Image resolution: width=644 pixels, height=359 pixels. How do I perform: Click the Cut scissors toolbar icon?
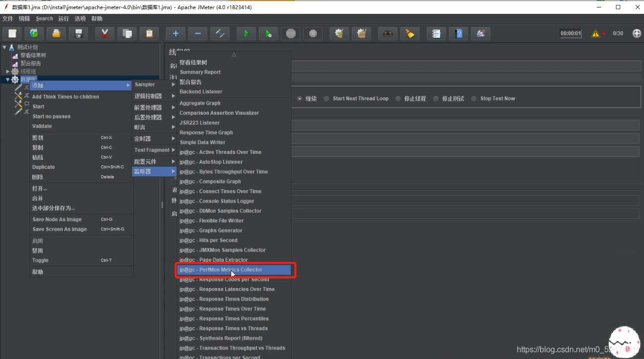click(x=104, y=33)
